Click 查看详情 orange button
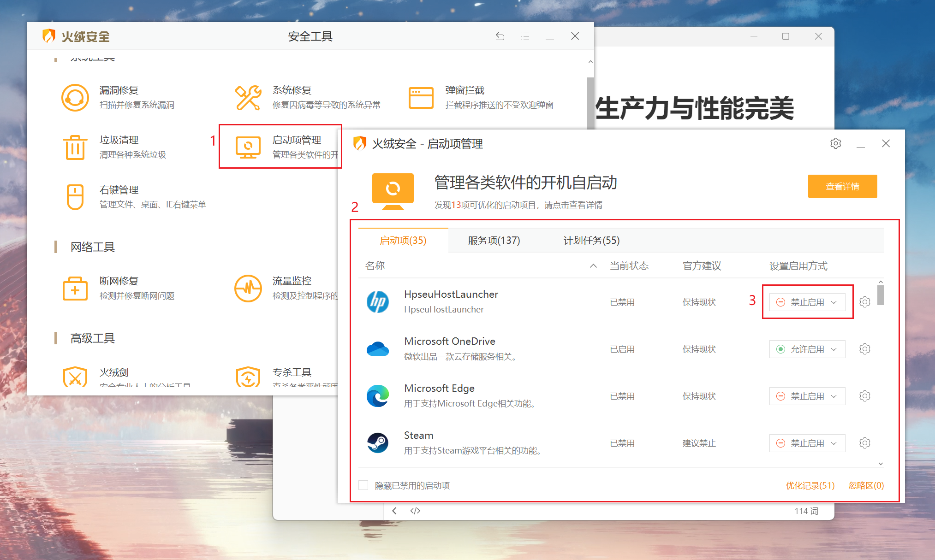 point(843,186)
